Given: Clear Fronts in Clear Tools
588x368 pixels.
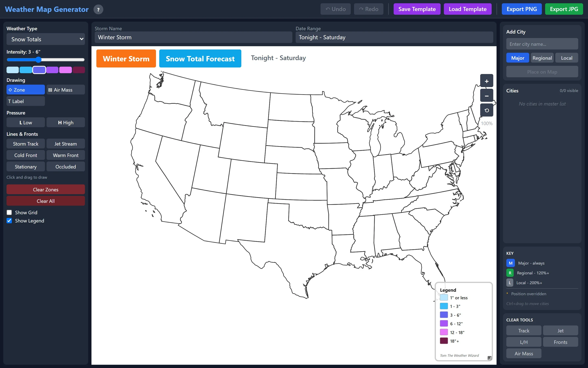Looking at the screenshot, I should tap(560, 342).
